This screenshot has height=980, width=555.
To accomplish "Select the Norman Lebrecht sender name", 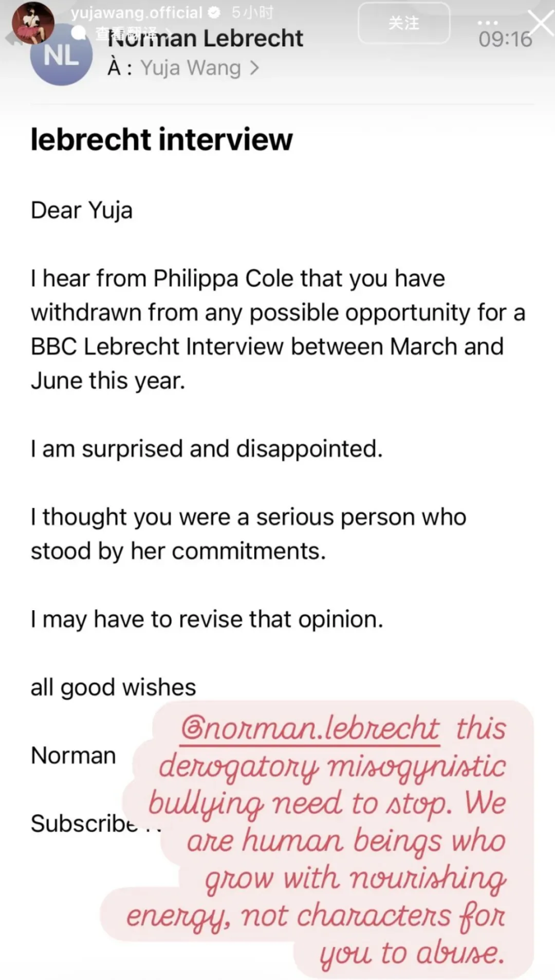I will tap(205, 38).
